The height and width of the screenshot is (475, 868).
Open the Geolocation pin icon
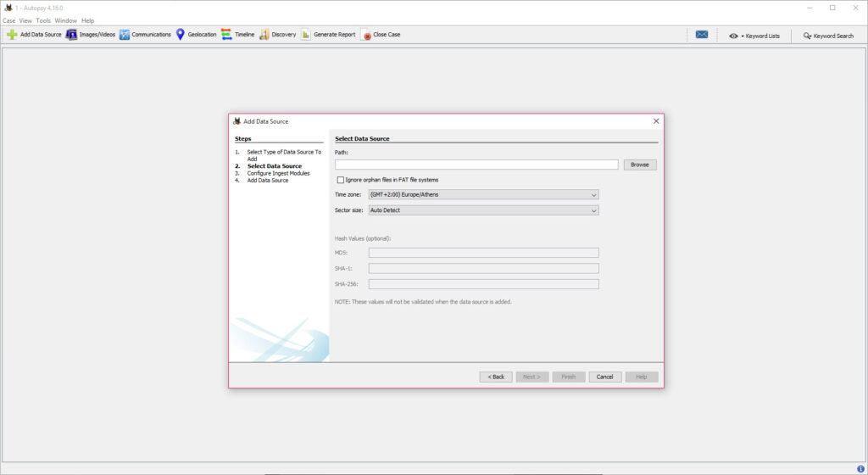coord(180,34)
